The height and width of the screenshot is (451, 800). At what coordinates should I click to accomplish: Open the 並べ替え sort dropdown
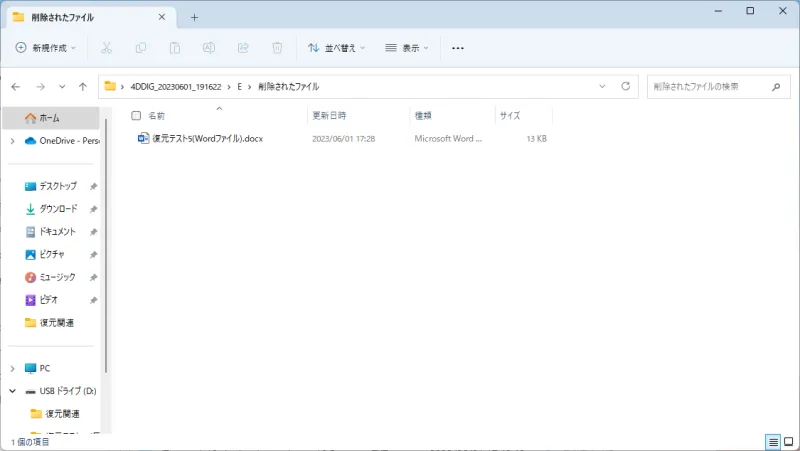tap(337, 48)
